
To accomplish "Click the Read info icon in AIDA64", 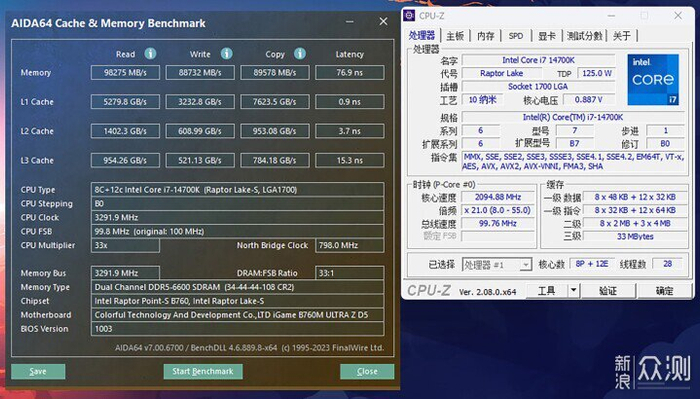I will click(x=150, y=54).
